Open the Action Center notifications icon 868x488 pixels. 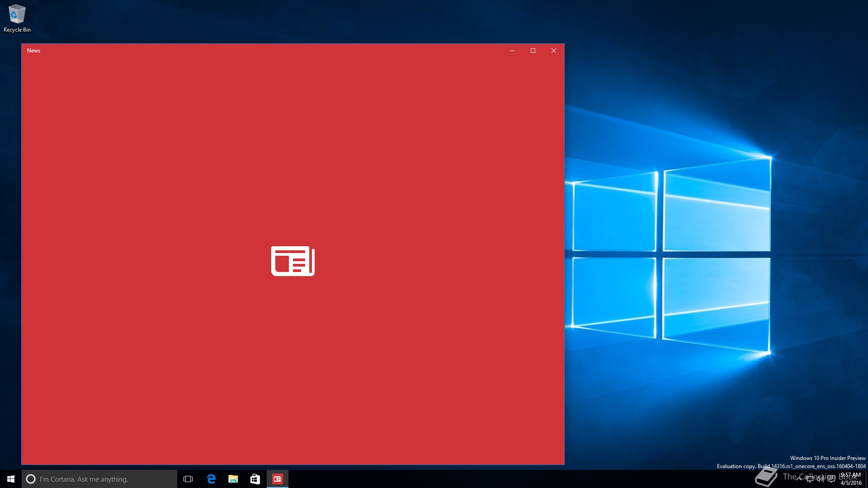click(831, 479)
